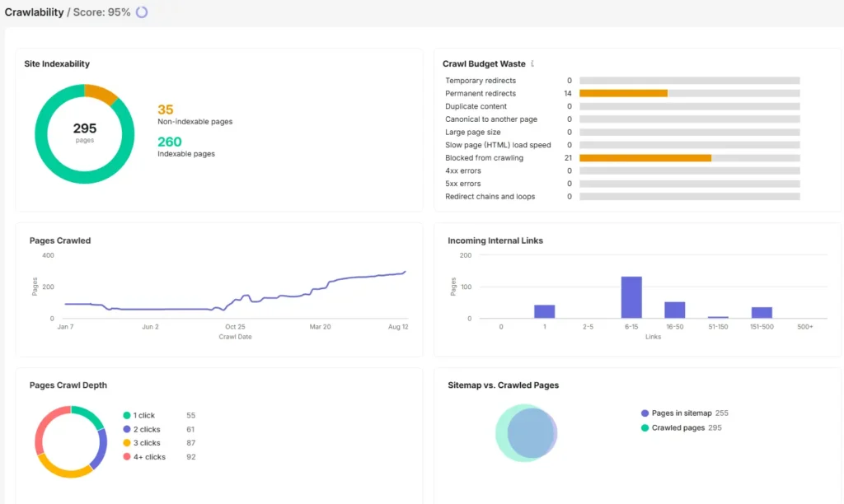Click the Blocked from crawling orange bar
This screenshot has height=504, width=844.
coord(645,158)
